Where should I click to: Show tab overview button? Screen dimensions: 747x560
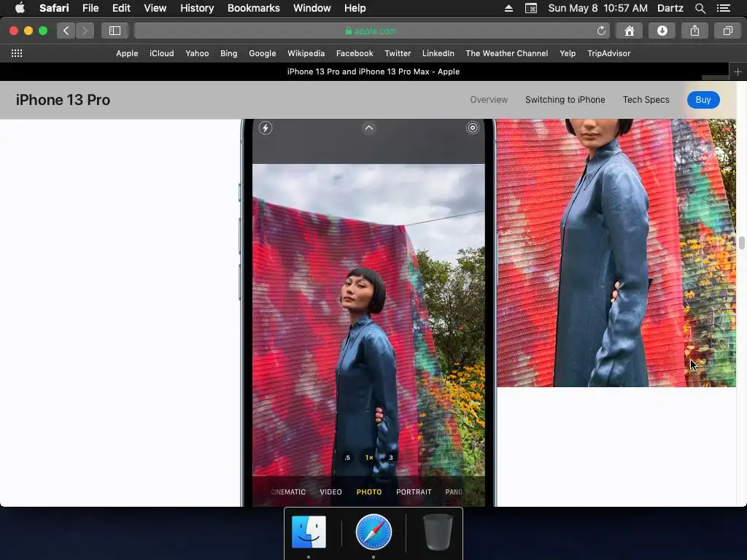[727, 31]
